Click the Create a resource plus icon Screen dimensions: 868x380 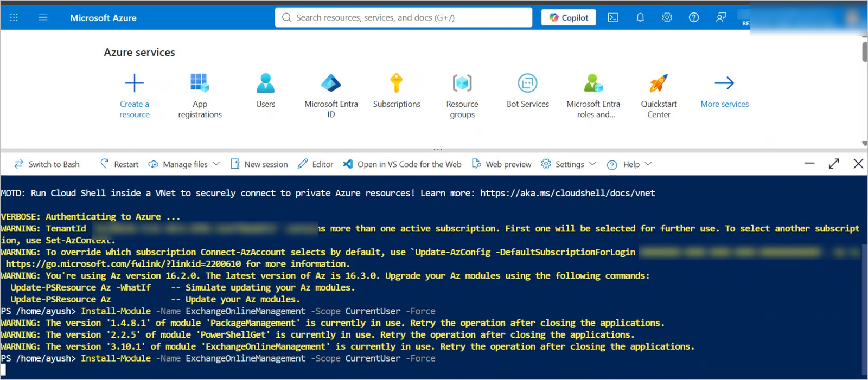(x=135, y=83)
